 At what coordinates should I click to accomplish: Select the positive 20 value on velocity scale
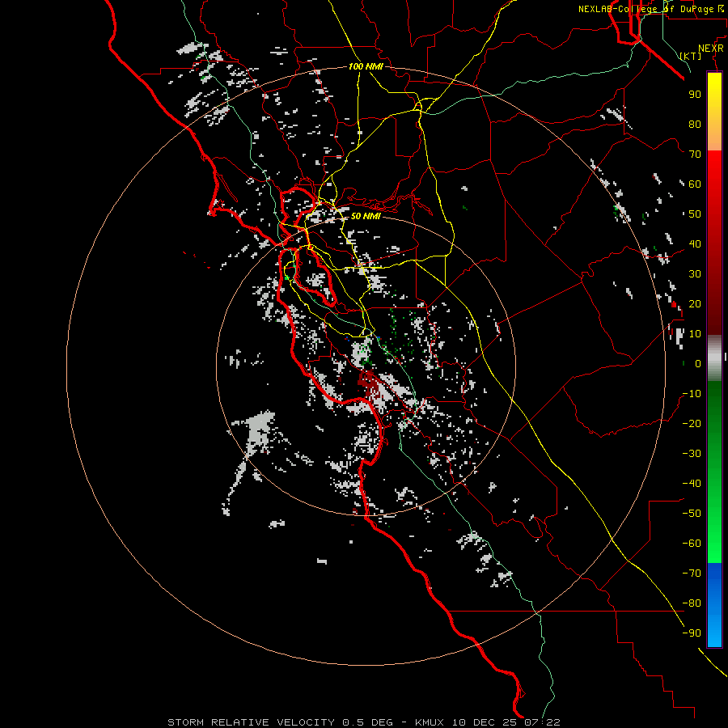click(695, 303)
